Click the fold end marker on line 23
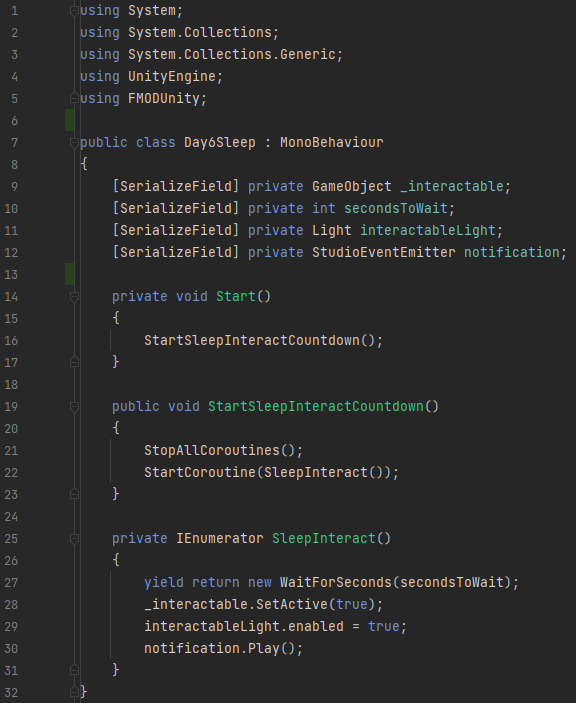The image size is (576, 703). pos(74,494)
